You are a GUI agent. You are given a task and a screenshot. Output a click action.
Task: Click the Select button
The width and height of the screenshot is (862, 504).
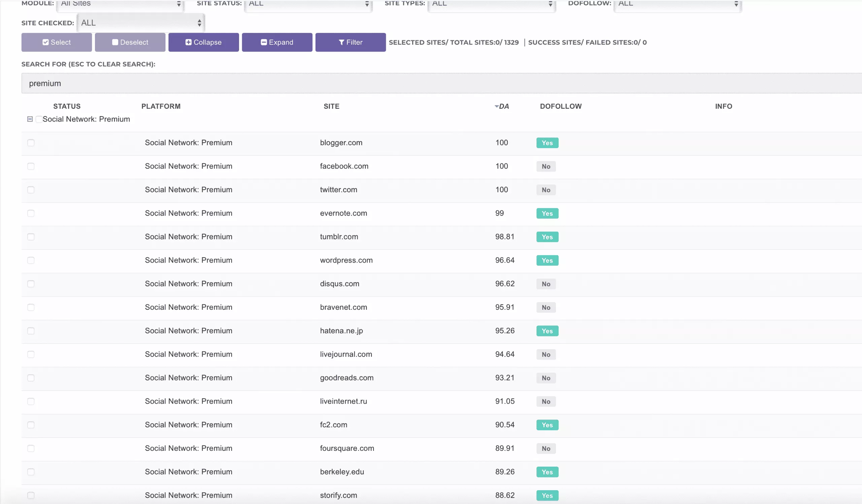click(57, 42)
